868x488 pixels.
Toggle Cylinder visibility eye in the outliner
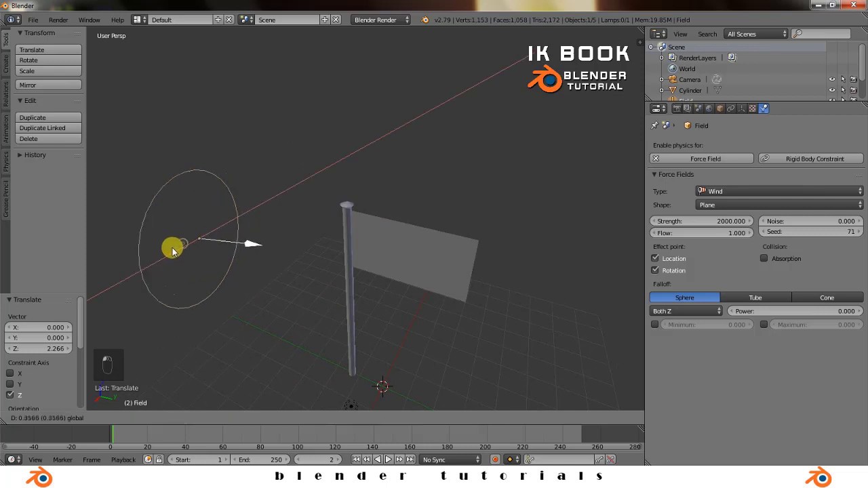tap(832, 90)
